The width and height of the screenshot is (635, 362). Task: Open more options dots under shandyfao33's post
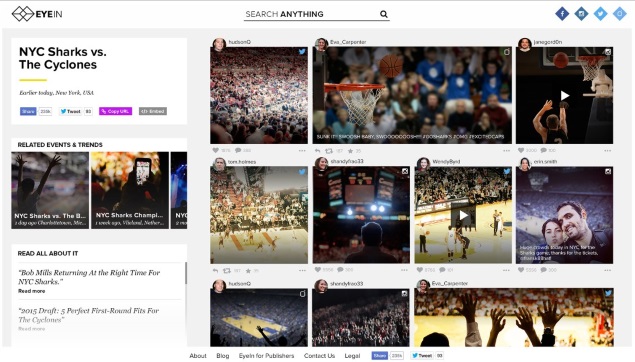[x=404, y=270]
